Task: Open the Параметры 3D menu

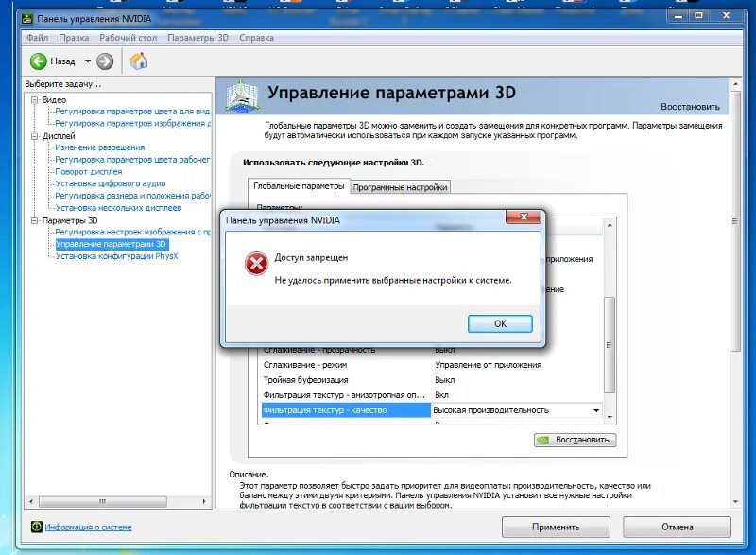Action: (x=198, y=38)
